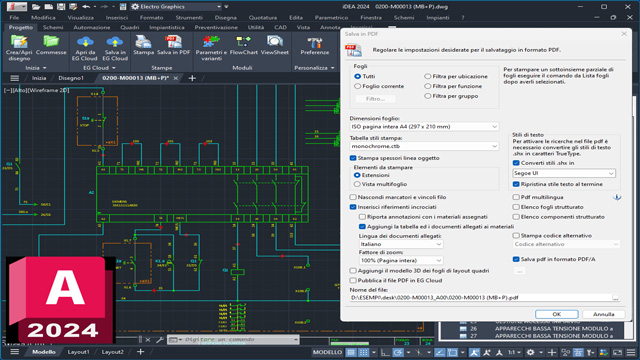640x360 pixels.
Task: Open workspace switching gear in status bar
Action: click(x=530, y=352)
